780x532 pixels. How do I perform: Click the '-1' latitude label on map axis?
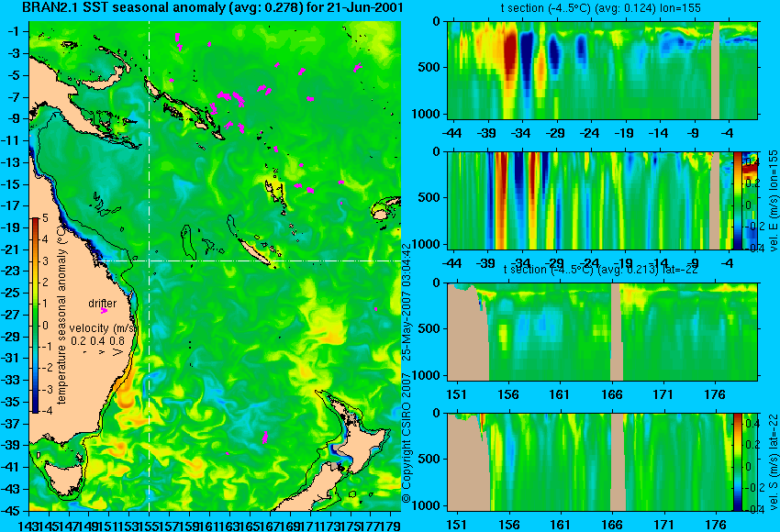pyautogui.click(x=15, y=31)
